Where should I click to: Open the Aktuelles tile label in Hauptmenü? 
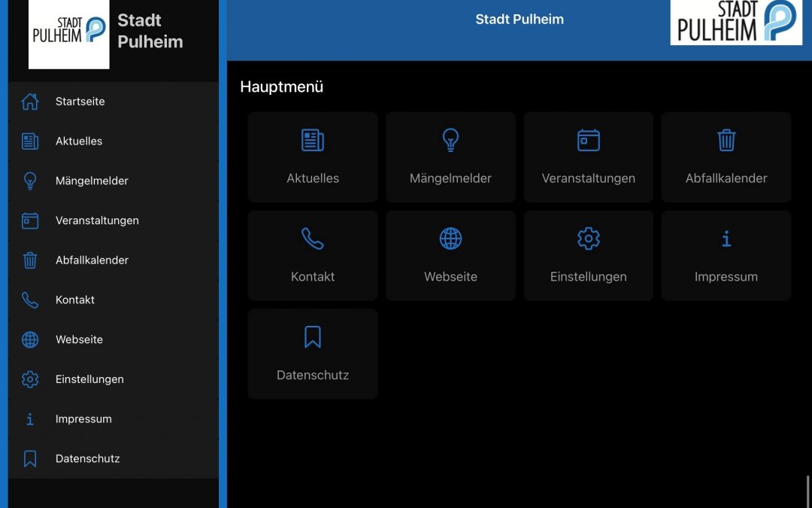pos(313,178)
